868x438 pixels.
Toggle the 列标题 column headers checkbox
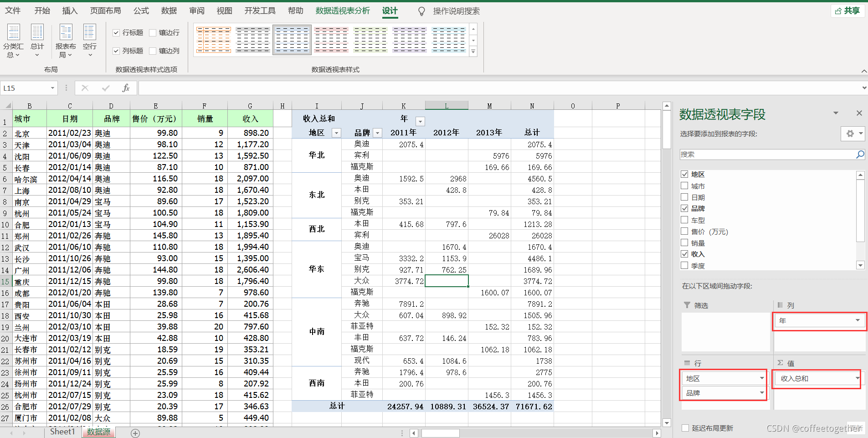coord(116,51)
